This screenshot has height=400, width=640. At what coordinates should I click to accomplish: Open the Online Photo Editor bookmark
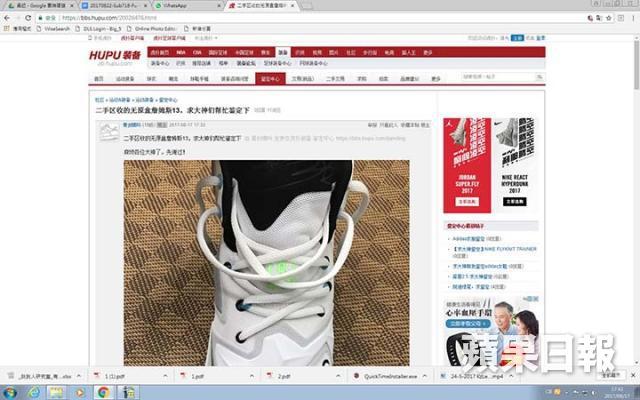(x=151, y=29)
